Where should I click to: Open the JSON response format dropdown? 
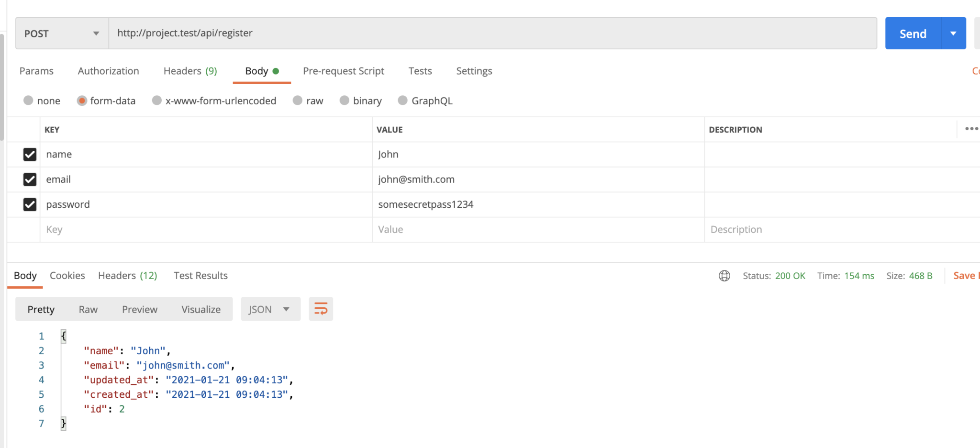pos(270,309)
